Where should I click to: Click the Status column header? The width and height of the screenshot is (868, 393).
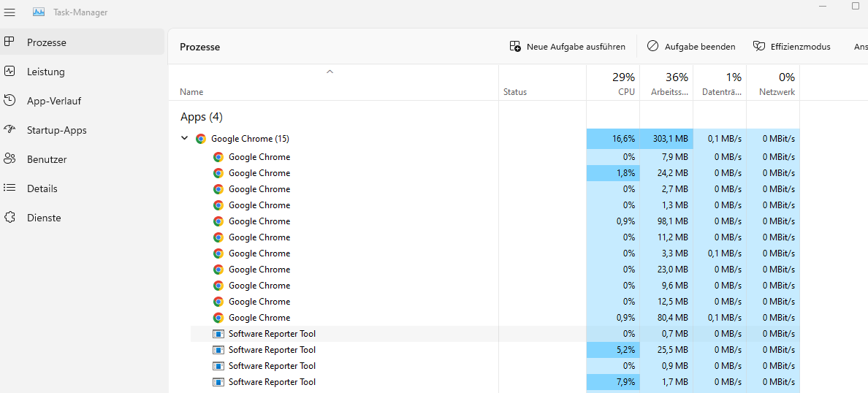(515, 92)
